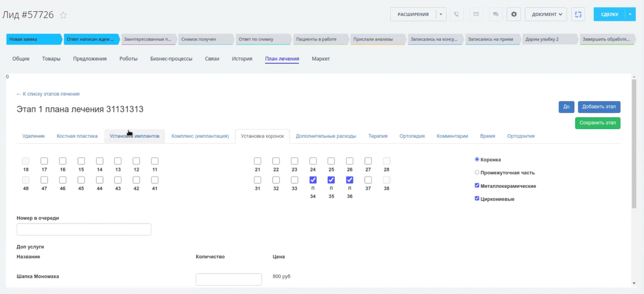Open settings gear icon
The width and height of the screenshot is (644, 294).
point(514,14)
